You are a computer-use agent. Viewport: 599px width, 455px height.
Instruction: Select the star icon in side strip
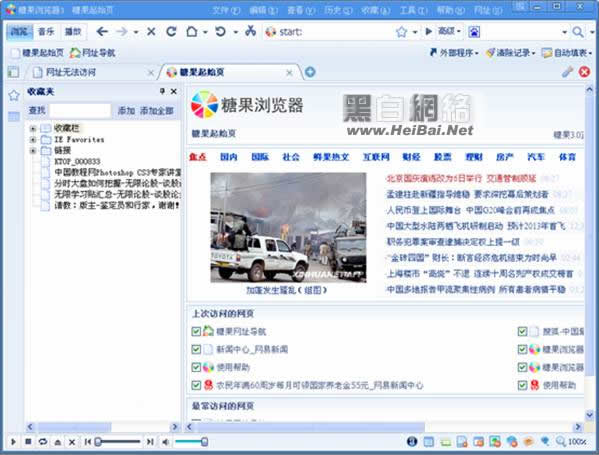14,95
